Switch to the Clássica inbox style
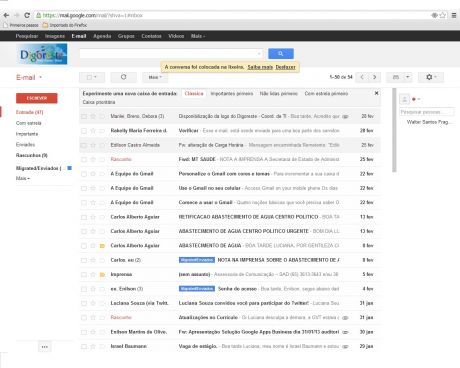This screenshot has height=368, width=460. (194, 93)
